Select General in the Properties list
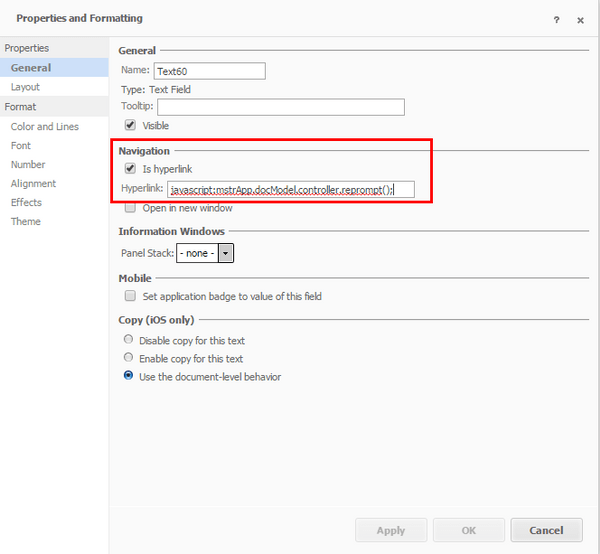The image size is (600, 554). [31, 68]
